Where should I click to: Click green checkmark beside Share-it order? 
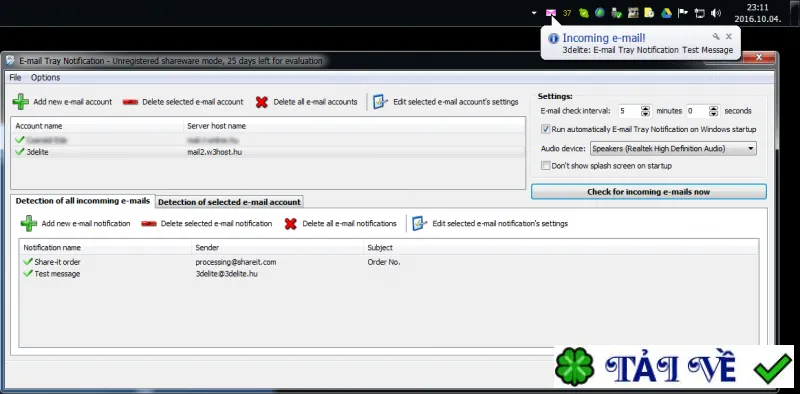28,261
